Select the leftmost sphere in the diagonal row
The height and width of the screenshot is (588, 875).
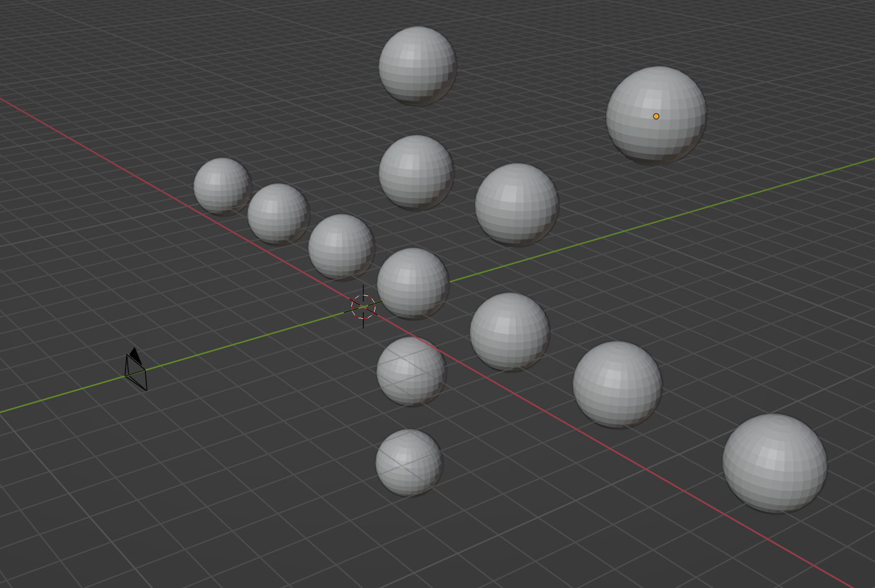(222, 186)
